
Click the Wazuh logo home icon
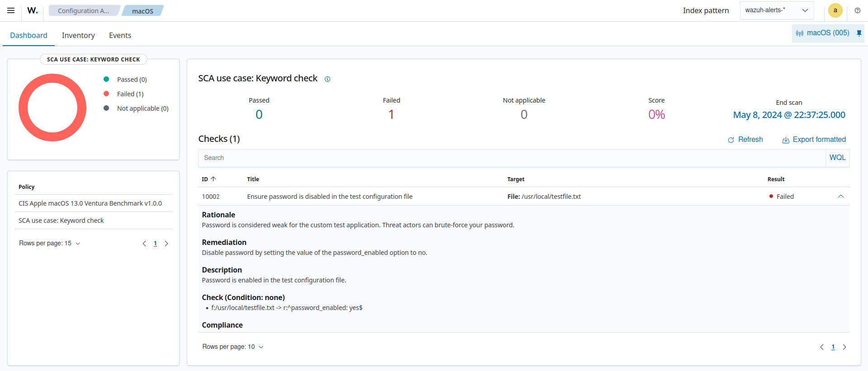coord(33,10)
